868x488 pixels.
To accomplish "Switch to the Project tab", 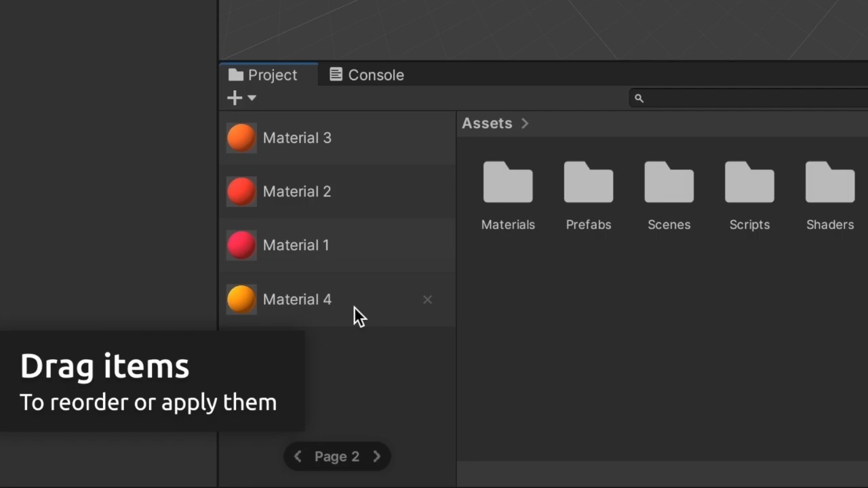I will tap(263, 75).
